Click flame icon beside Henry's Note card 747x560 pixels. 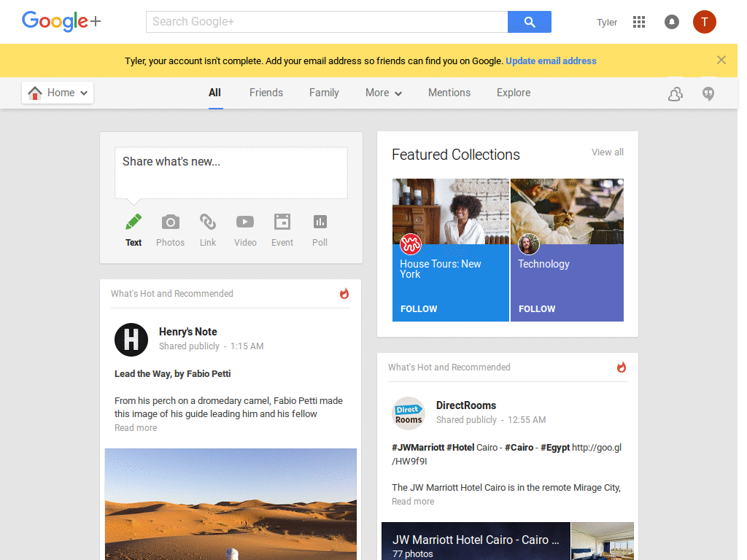[x=344, y=293]
